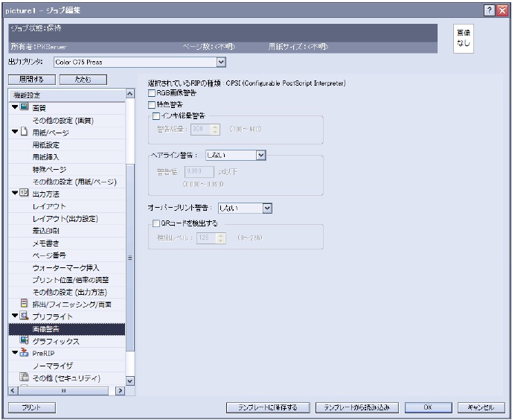This screenshot has width=512, height=420.
Task: Click the 用紙/ページ page icon
Action: click(x=25, y=133)
